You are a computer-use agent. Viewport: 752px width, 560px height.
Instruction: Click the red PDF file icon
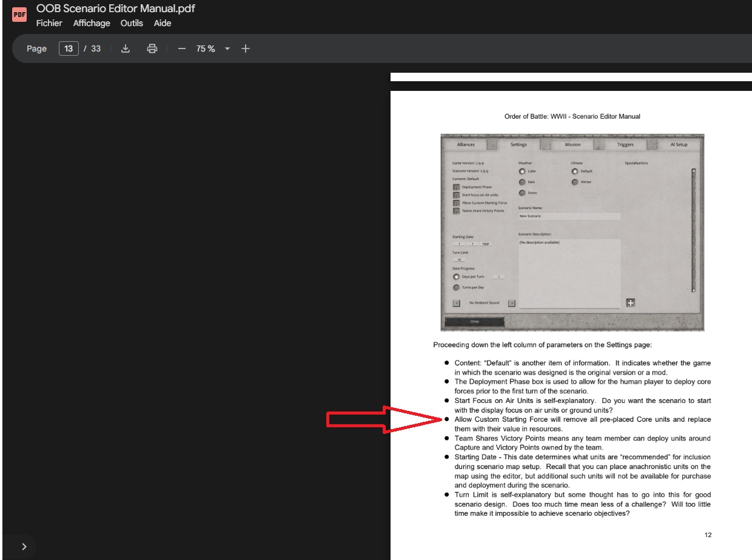coord(19,15)
